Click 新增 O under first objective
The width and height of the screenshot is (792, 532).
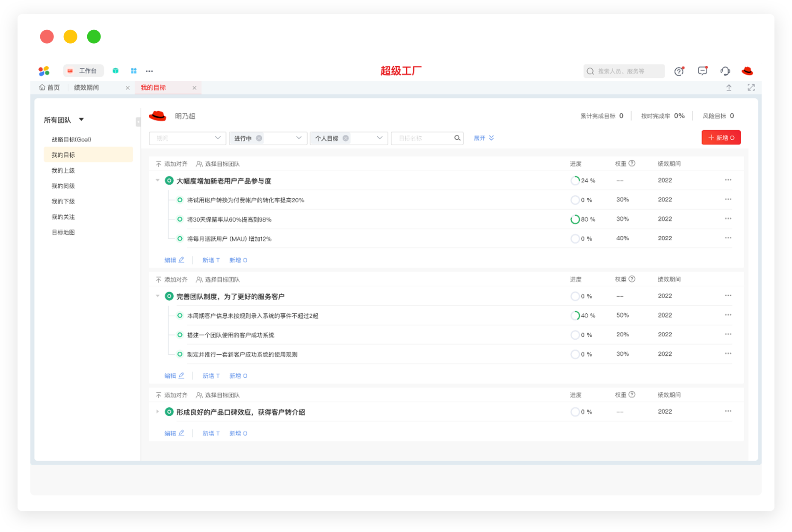pyautogui.click(x=238, y=260)
